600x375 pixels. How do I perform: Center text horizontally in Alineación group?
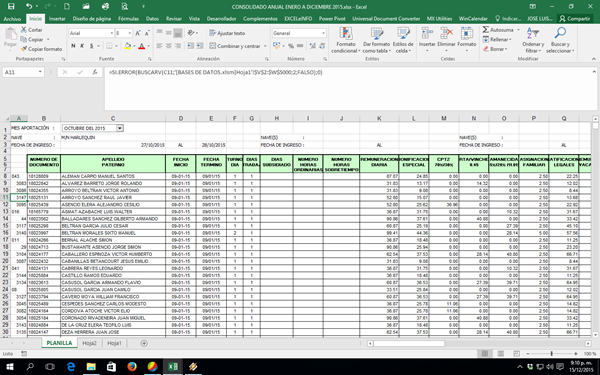coord(169,46)
